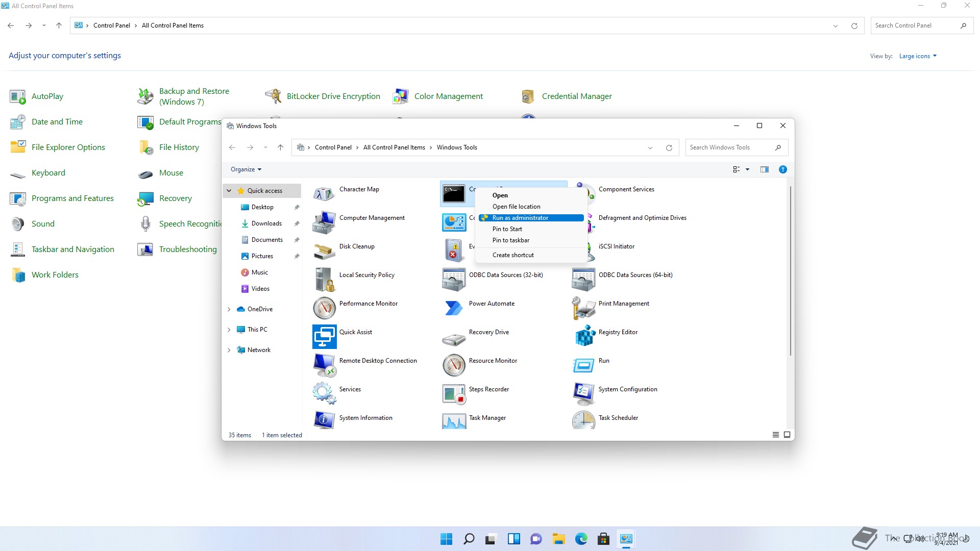This screenshot has height=551, width=980.
Task: Click the Search Windows Tools field
Action: 737,147
